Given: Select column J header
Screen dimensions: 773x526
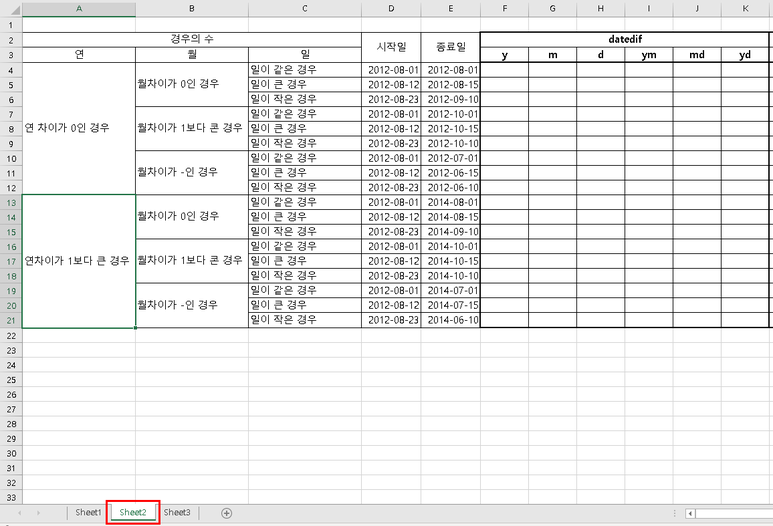Looking at the screenshot, I should tap(697, 8).
